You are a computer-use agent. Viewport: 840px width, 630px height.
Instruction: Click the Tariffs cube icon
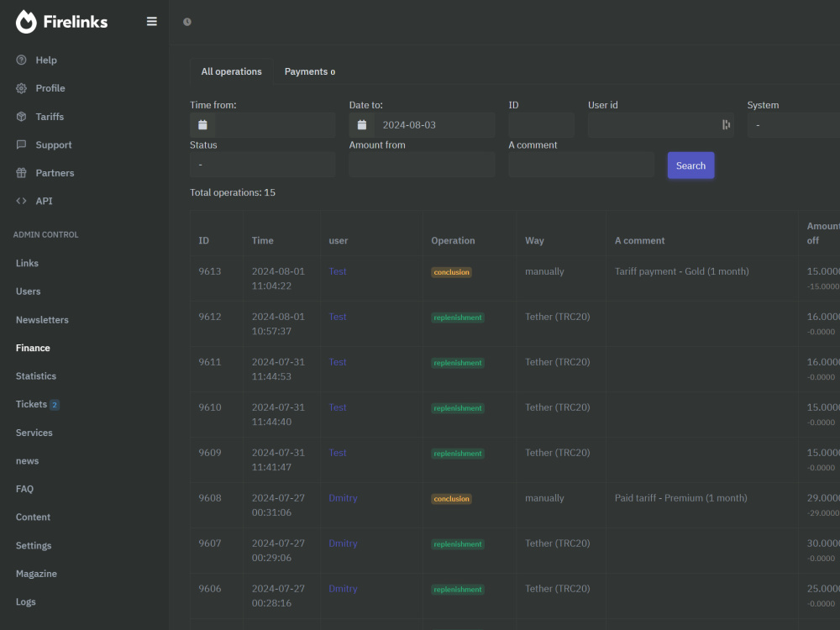pyautogui.click(x=22, y=116)
